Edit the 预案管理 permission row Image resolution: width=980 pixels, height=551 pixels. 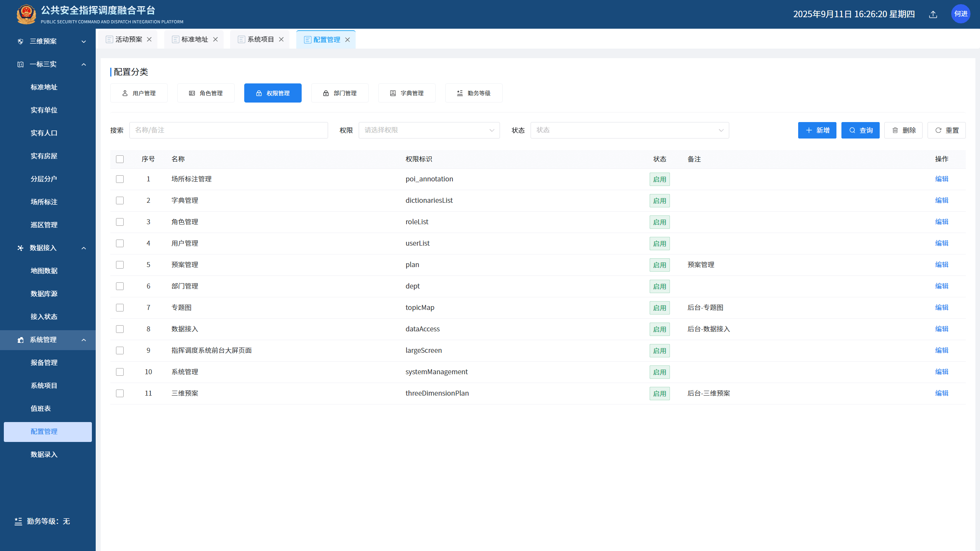(942, 265)
